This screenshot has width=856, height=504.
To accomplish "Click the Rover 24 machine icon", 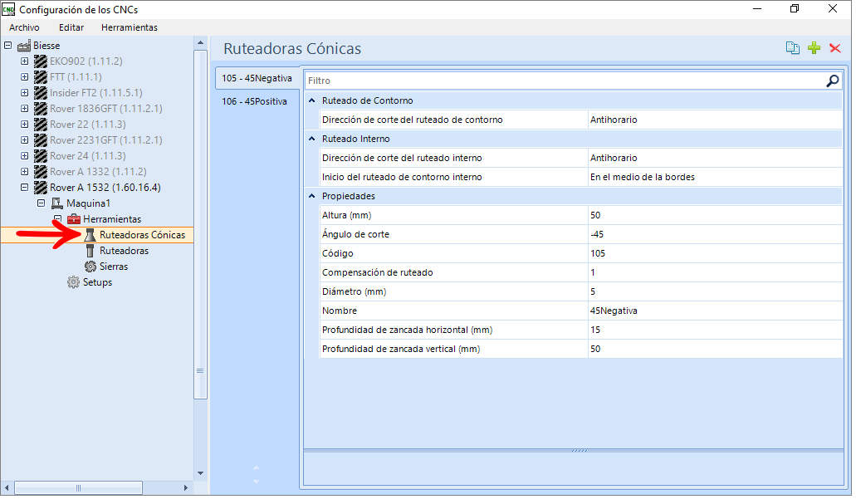I will (x=41, y=157).
